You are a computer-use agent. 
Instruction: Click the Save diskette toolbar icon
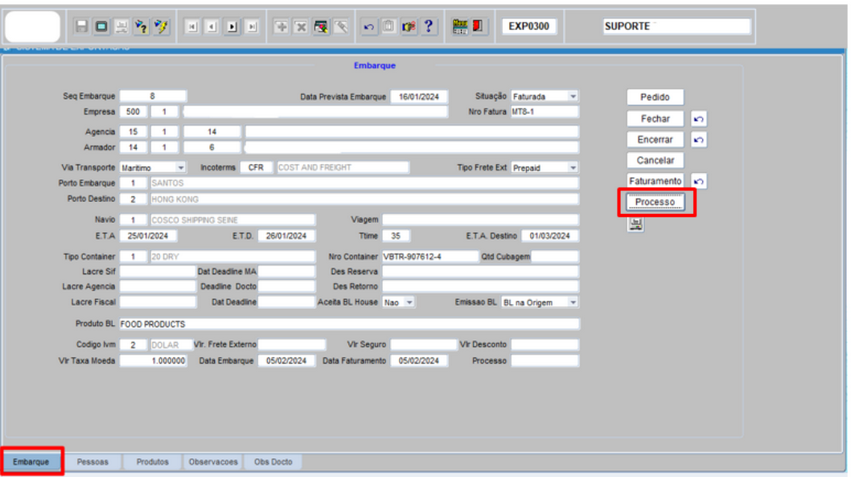point(82,27)
